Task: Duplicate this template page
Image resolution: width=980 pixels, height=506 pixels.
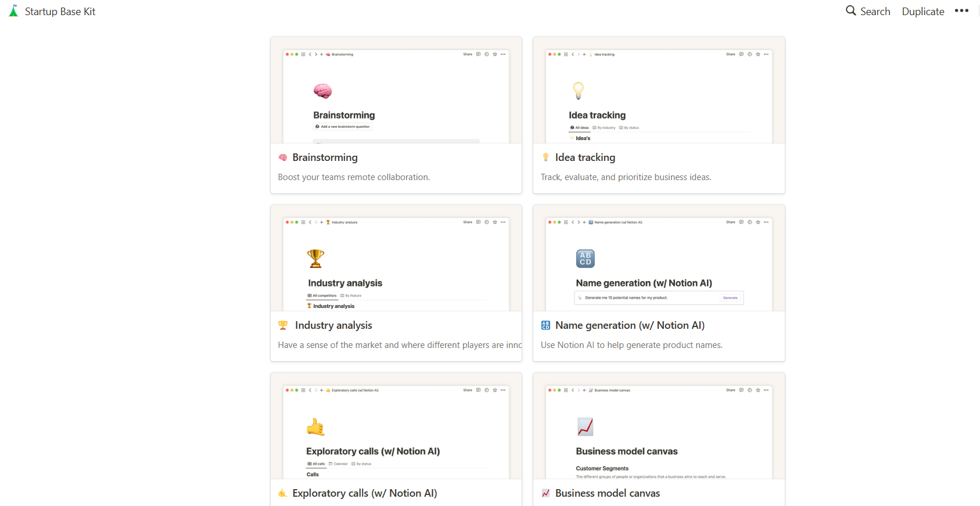Action: [x=922, y=12]
